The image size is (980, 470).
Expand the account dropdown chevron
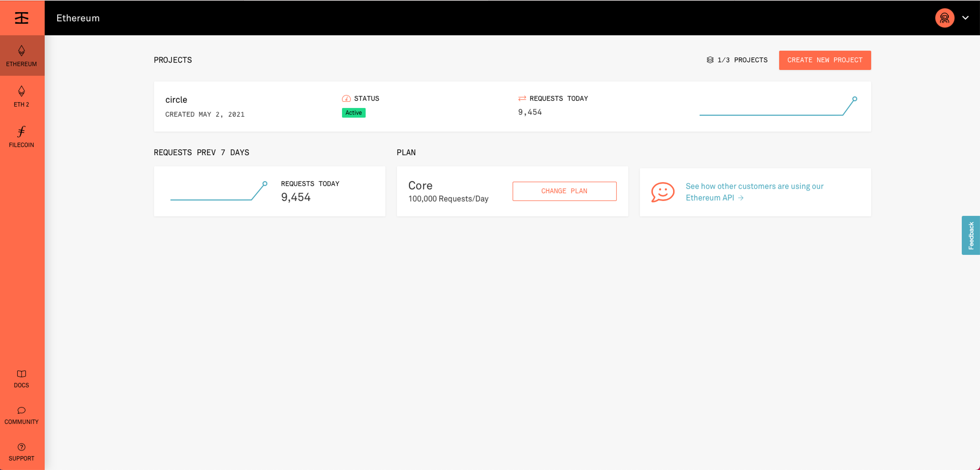[x=965, y=18]
